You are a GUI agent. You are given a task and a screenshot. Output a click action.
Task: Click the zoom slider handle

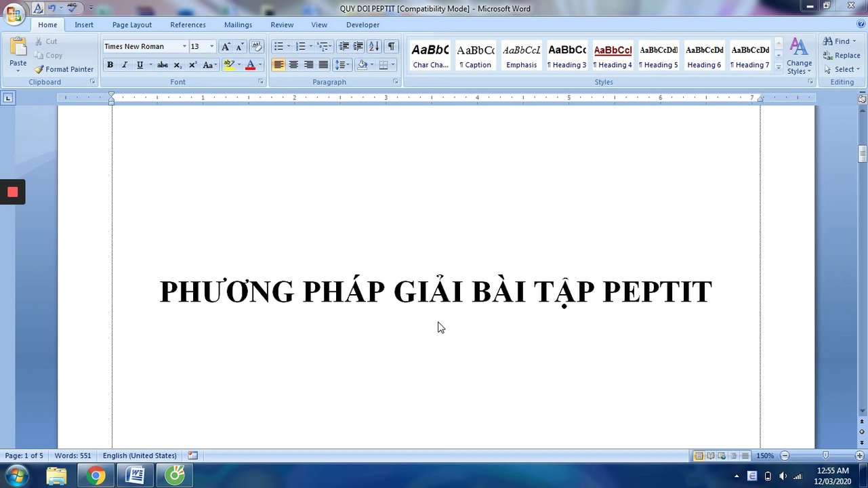pos(825,456)
